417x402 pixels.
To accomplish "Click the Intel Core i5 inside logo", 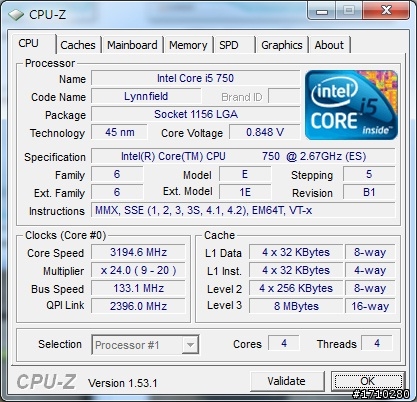I will pyautogui.click(x=351, y=105).
